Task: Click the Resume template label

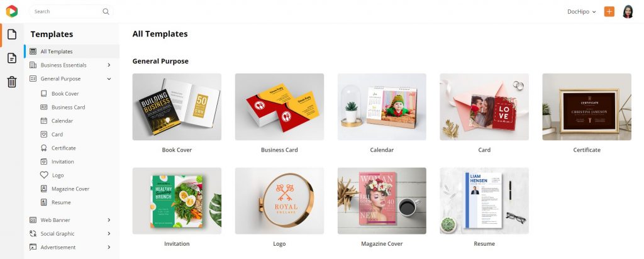Action: [484, 244]
